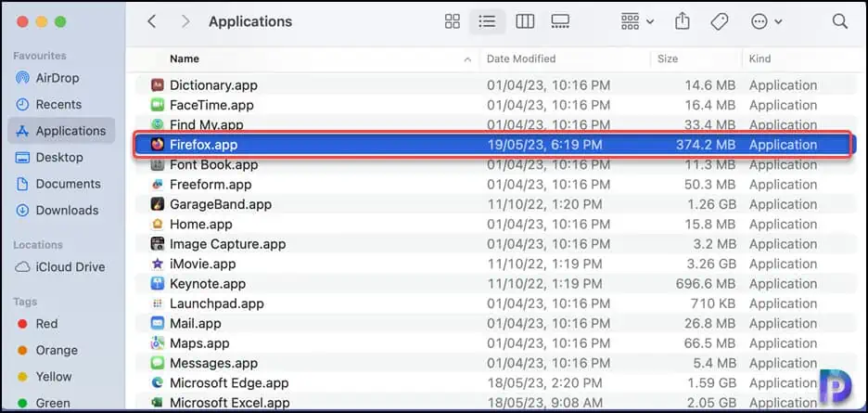Select the FaceTime.app file name
Viewport: 868px width, 413px height.
tap(211, 105)
